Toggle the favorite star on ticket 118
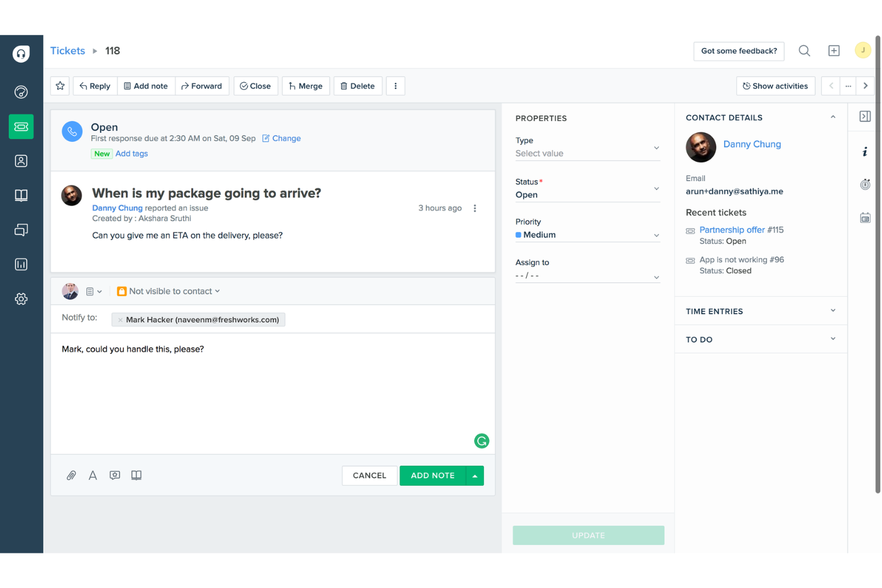Screen dimensions: 882x588 point(60,86)
